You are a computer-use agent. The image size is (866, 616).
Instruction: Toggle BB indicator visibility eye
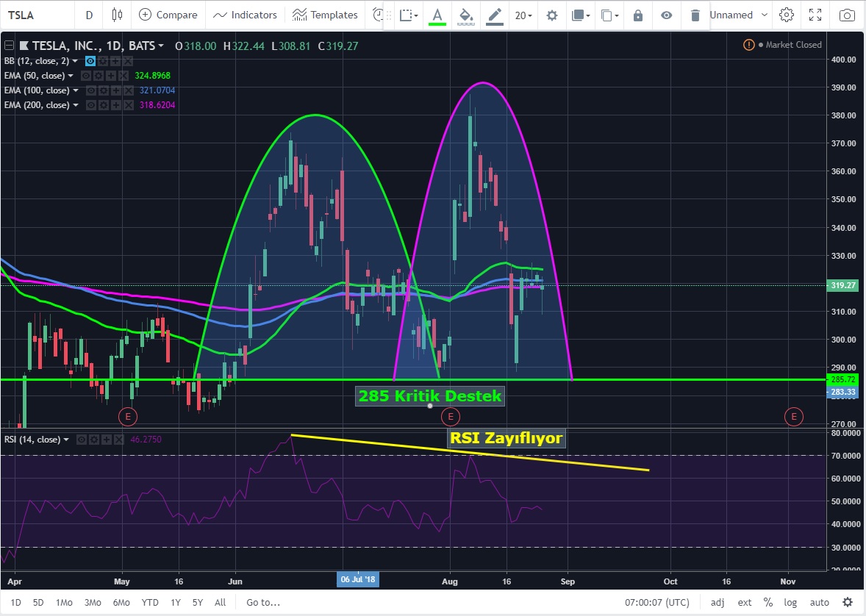click(x=90, y=61)
